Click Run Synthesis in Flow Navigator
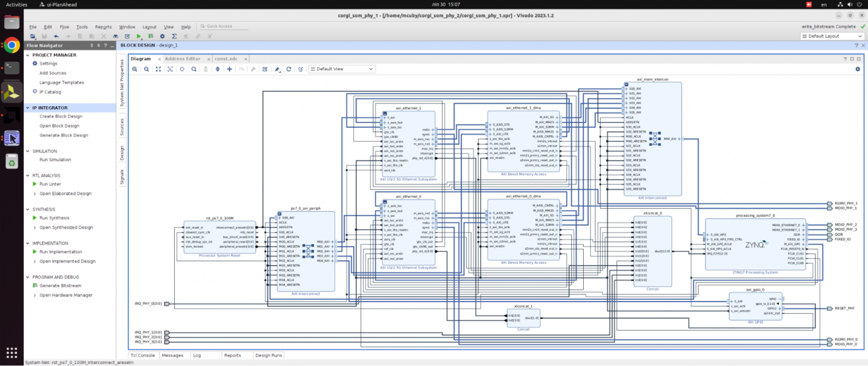 54,218
